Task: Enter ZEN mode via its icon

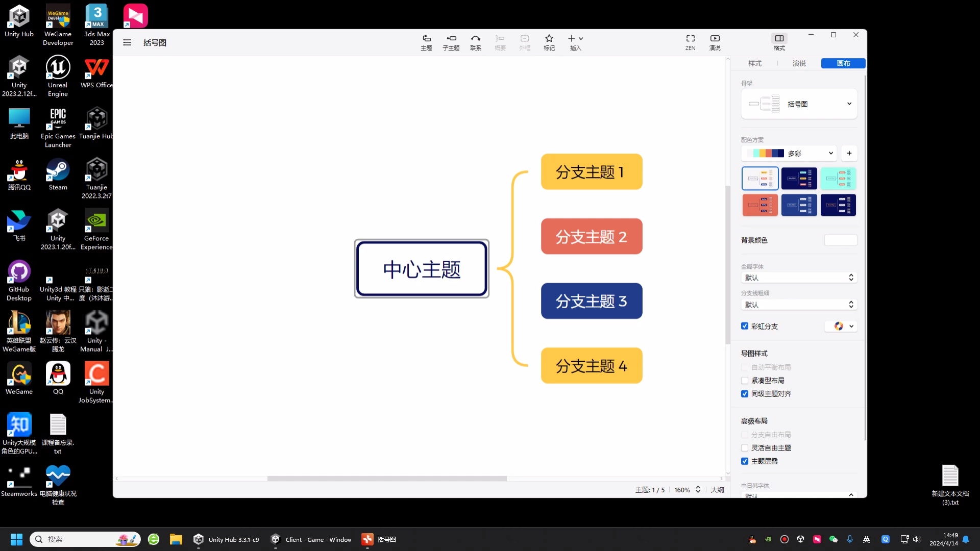Action: click(x=690, y=42)
